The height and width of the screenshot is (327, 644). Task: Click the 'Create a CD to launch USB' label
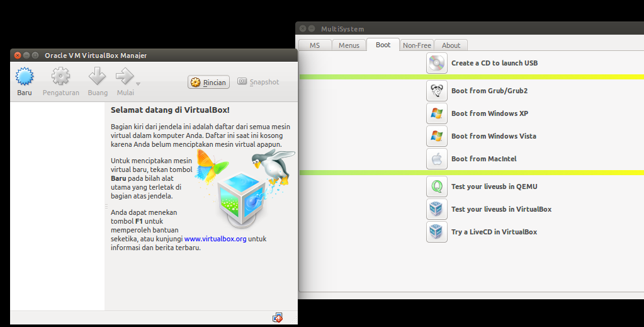tap(495, 63)
